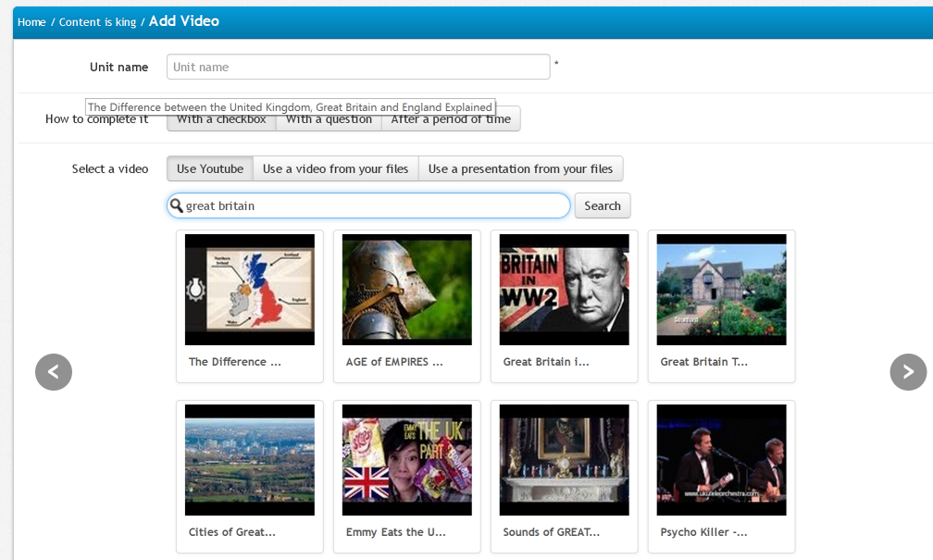Choose 'After a period of time' completion option
Viewport: 933px width, 560px height.
click(452, 118)
